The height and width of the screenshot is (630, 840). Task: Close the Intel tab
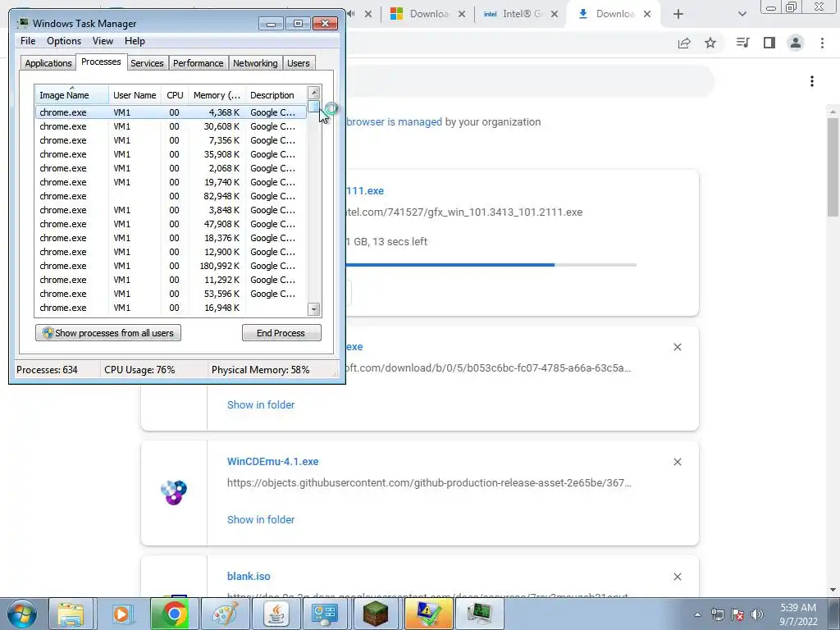click(x=555, y=14)
